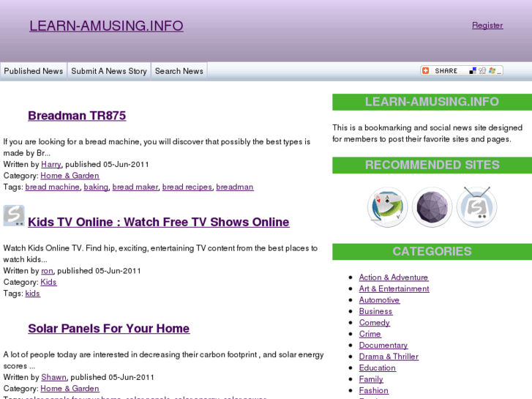The image size is (532, 399).
Task: Click the 'bread recipes' tag
Action: pos(187,187)
